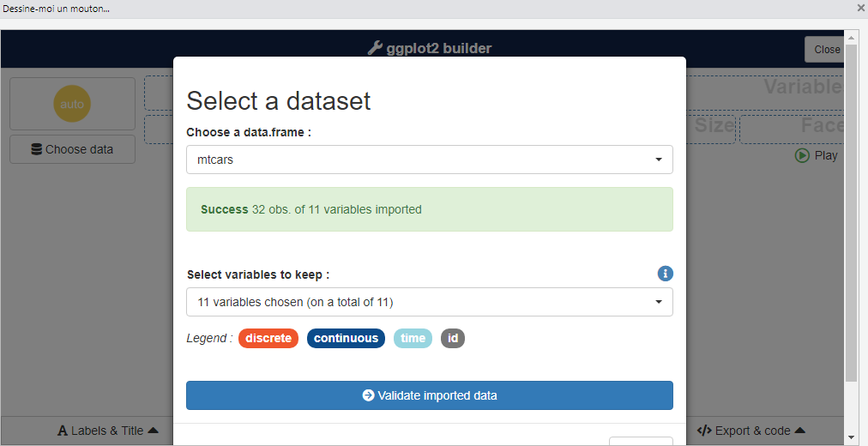
Task: Close the Dessine-moi un mouton window
Action: point(860,8)
